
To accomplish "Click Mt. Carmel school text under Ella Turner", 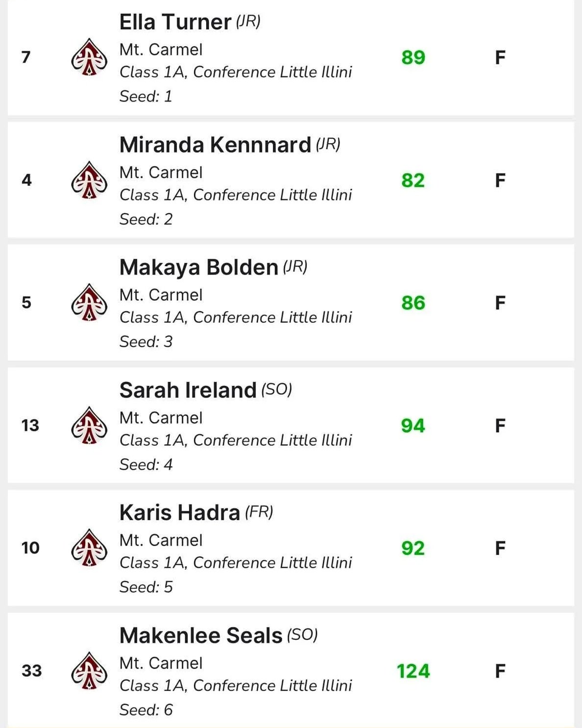I will coord(161,50).
